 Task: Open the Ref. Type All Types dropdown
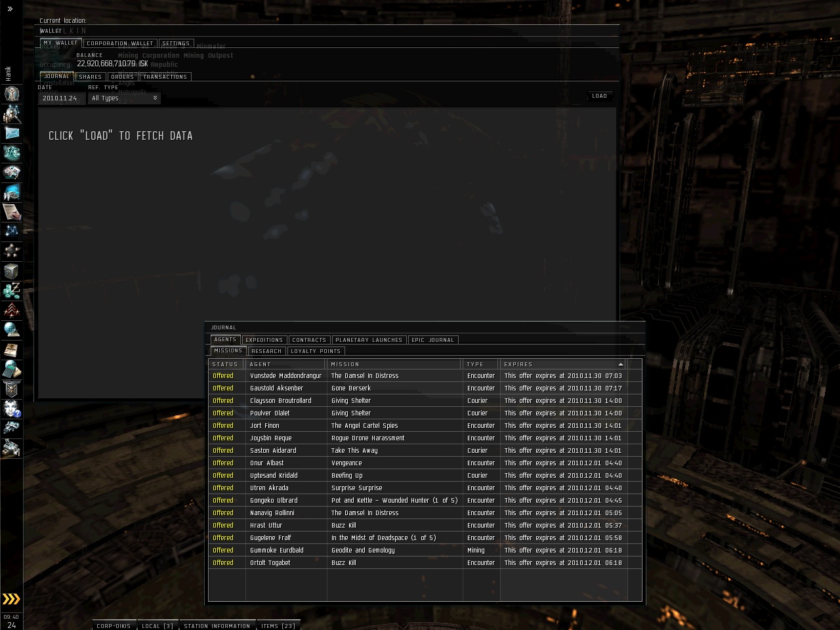pos(125,98)
